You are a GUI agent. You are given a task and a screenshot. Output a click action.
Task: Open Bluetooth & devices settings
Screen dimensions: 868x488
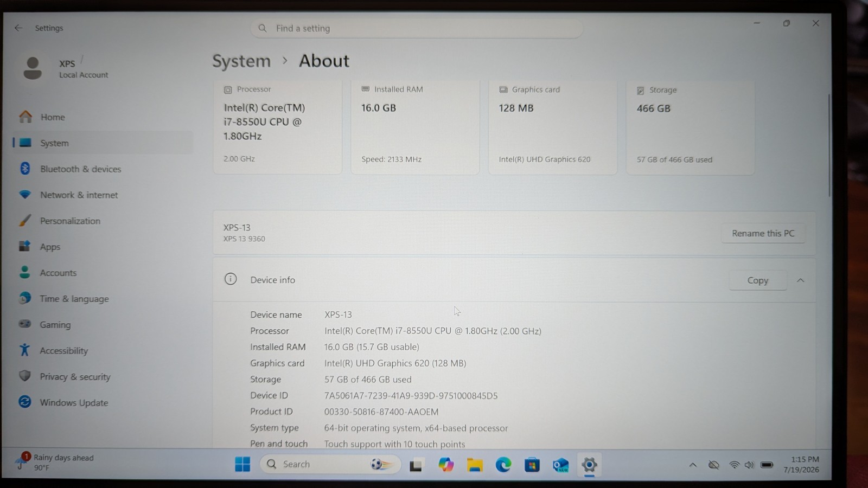click(x=103, y=169)
